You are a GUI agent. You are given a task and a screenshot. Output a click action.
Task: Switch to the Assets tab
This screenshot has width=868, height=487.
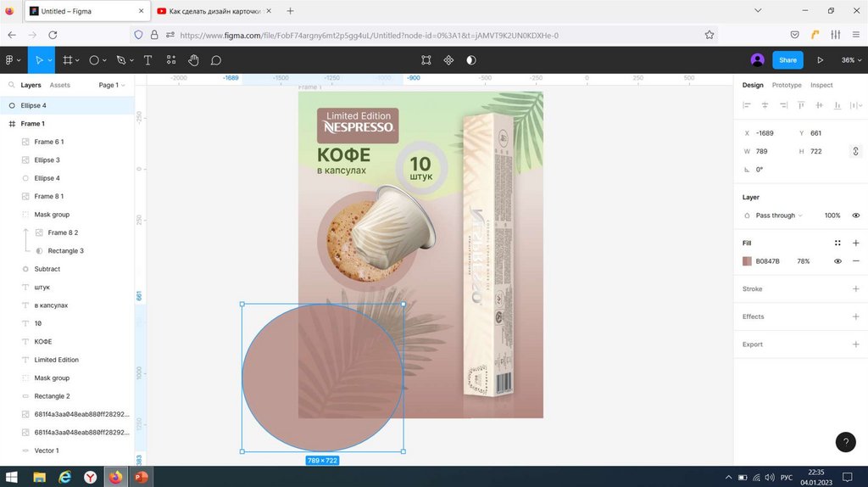coord(60,85)
